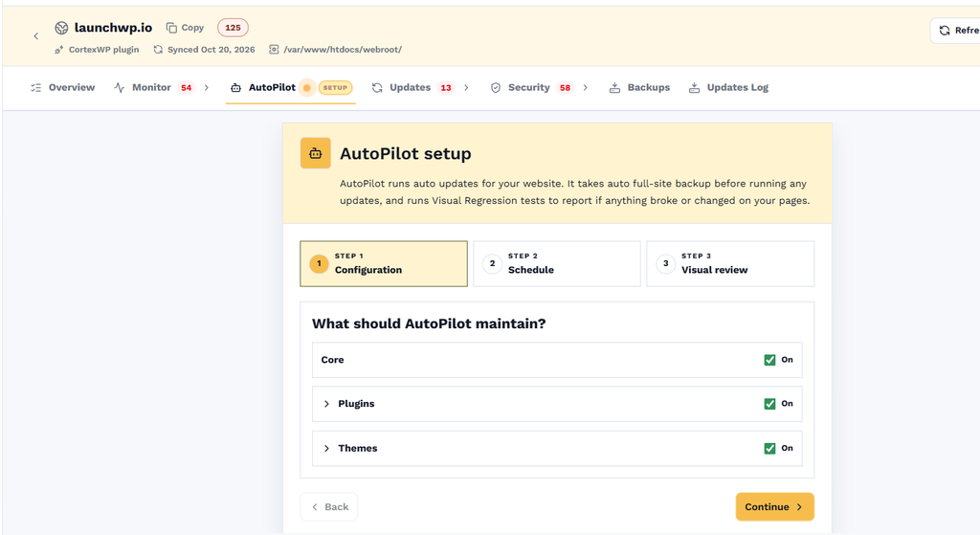Click the CortexWP plugin connection icon
The width and height of the screenshot is (980, 535).
58,50
